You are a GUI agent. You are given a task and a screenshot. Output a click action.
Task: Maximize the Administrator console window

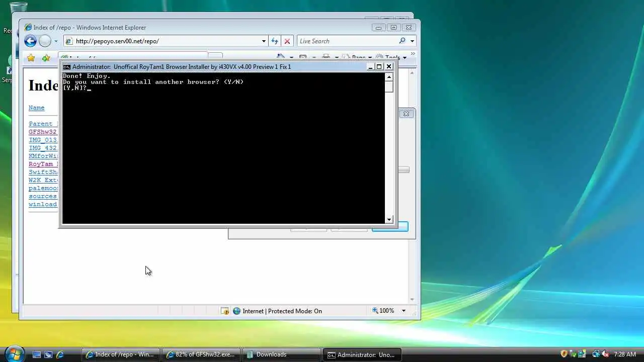click(x=379, y=66)
